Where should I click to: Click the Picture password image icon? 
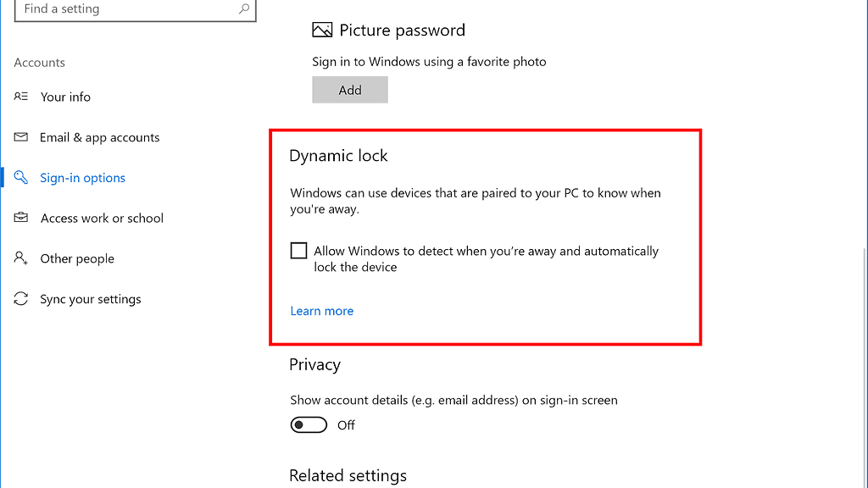point(322,30)
